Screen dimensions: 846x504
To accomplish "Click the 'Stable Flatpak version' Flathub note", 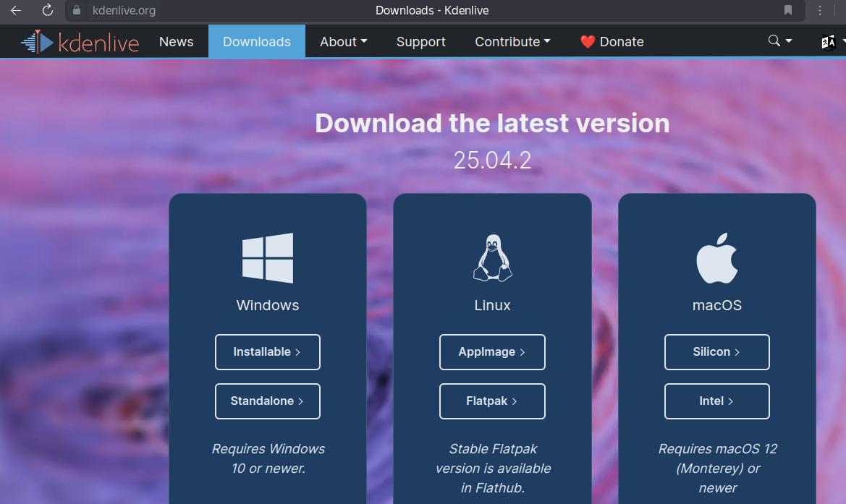I will 493,469.
